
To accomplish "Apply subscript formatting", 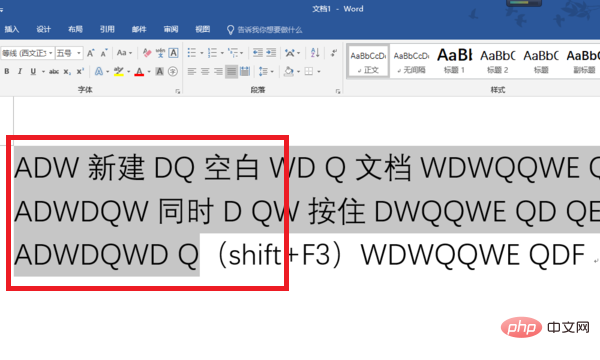I will 67,72.
